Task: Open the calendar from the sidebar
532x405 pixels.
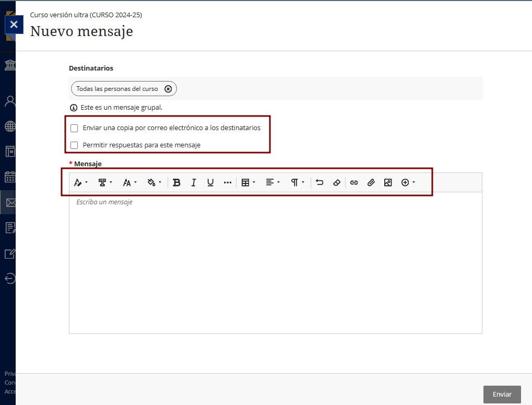Action: [x=10, y=177]
